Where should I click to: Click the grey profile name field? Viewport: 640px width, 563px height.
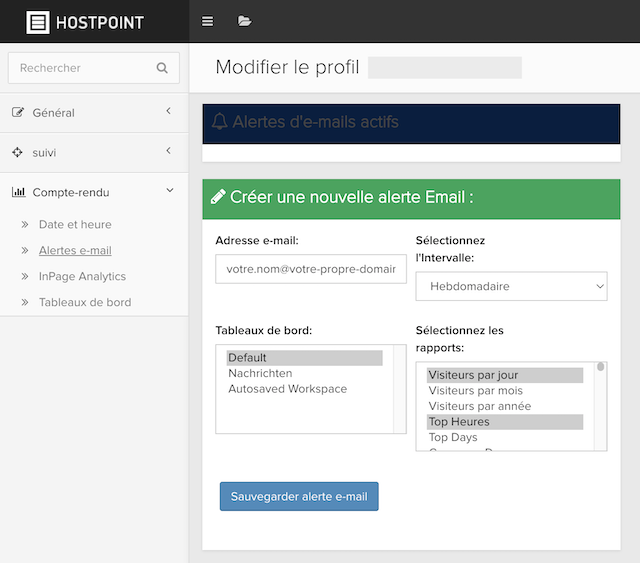tap(445, 67)
